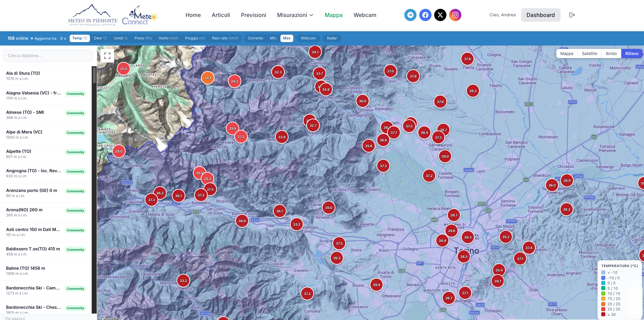644x320 pixels.
Task: Click the 39.4 marker near Rivalta di Torino
Action: pos(376,285)
